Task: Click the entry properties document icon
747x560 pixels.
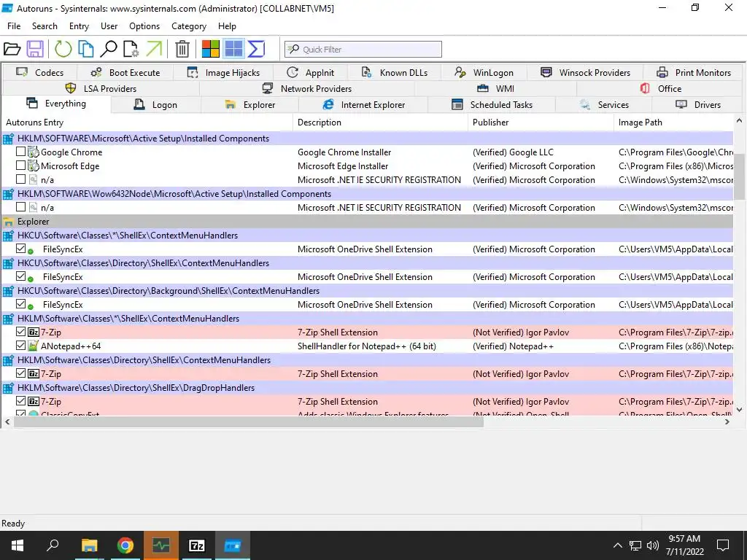Action: [131, 49]
